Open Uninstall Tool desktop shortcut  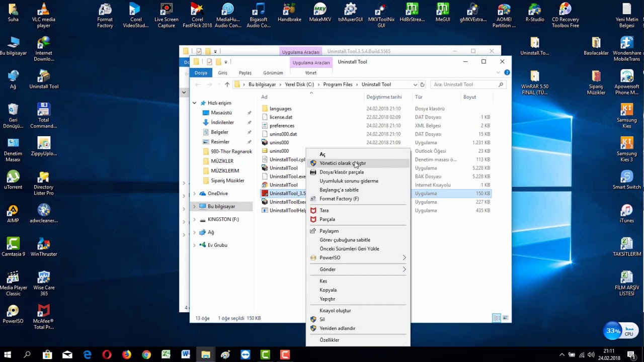[x=43, y=80]
